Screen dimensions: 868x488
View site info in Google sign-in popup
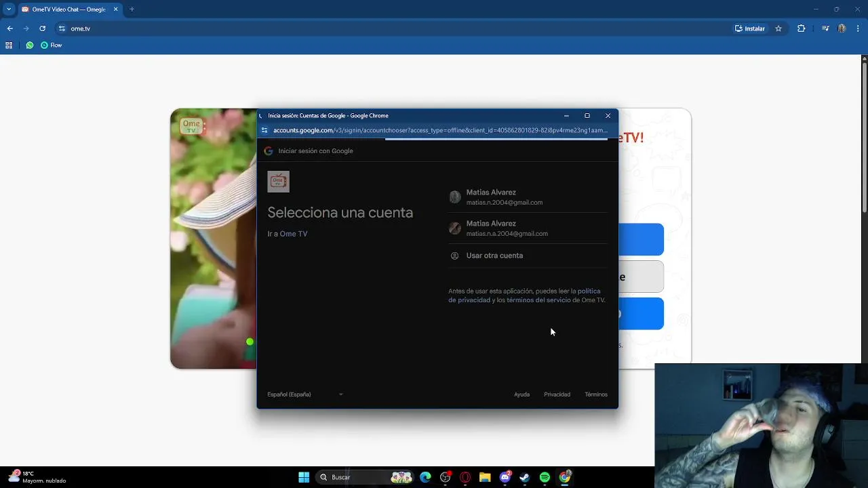264,130
